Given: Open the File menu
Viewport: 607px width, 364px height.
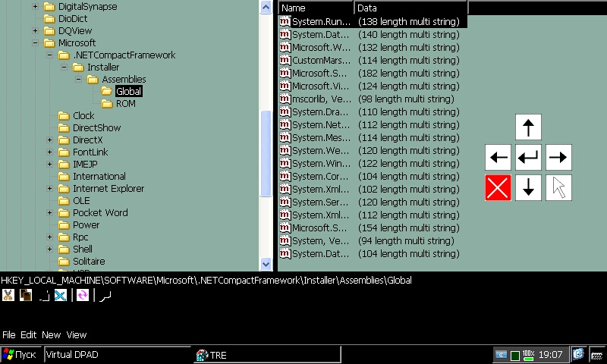Looking at the screenshot, I should [x=9, y=334].
